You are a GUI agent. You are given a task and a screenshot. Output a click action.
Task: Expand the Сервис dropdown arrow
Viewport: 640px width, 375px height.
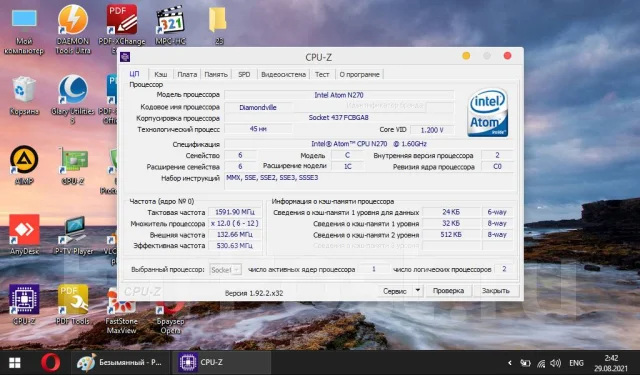pos(418,291)
